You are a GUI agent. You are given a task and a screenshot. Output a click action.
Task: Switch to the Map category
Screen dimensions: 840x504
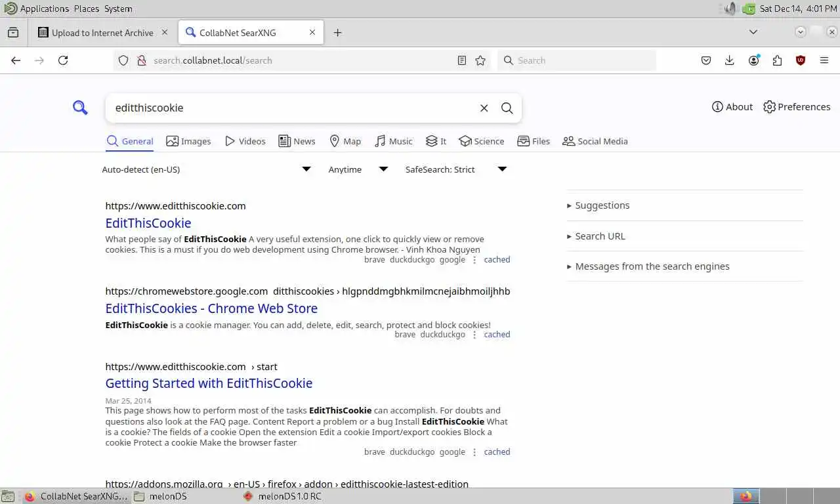click(x=345, y=141)
